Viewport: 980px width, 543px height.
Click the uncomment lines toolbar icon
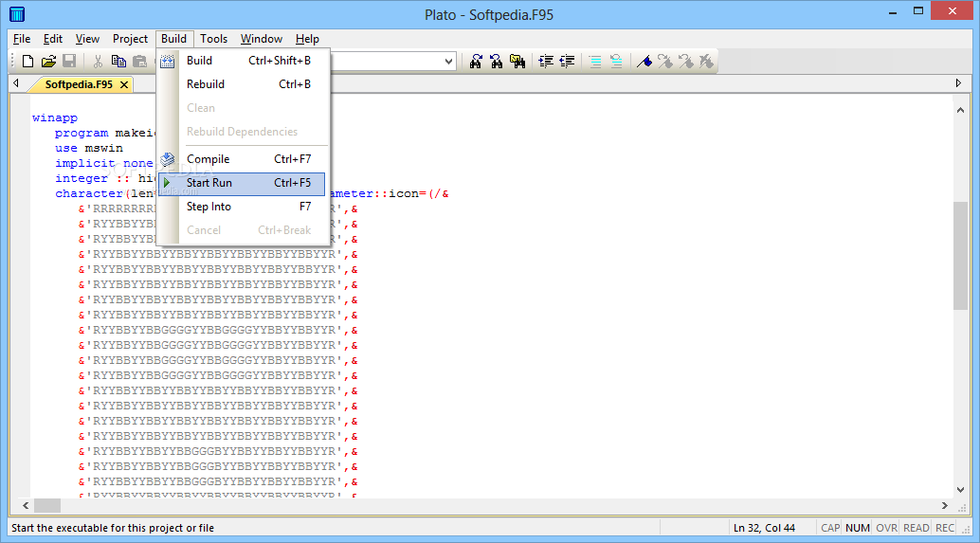(x=616, y=62)
